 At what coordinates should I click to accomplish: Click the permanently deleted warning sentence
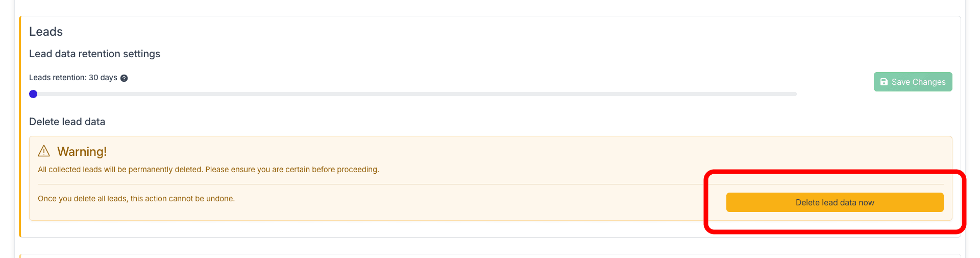click(208, 170)
